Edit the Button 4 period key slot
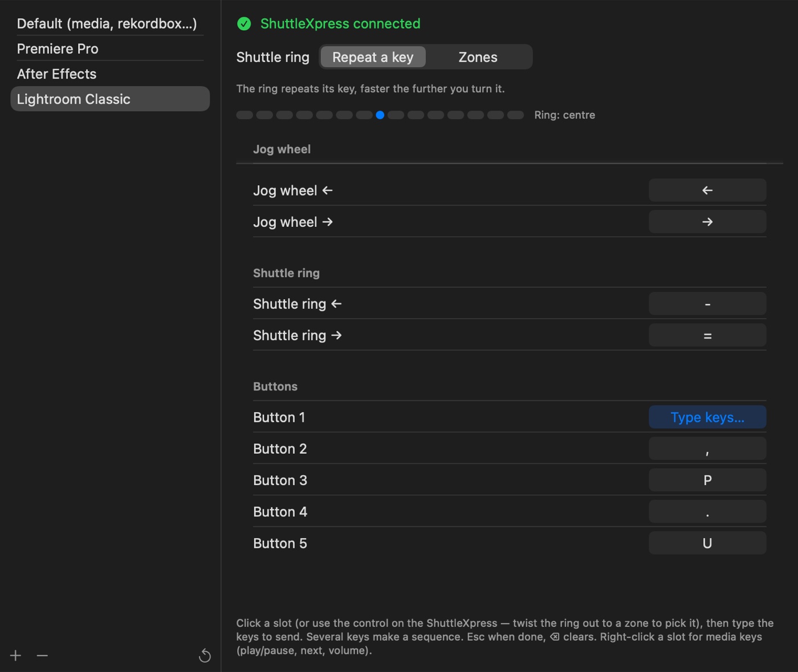Image resolution: width=798 pixels, height=672 pixels. point(707,511)
